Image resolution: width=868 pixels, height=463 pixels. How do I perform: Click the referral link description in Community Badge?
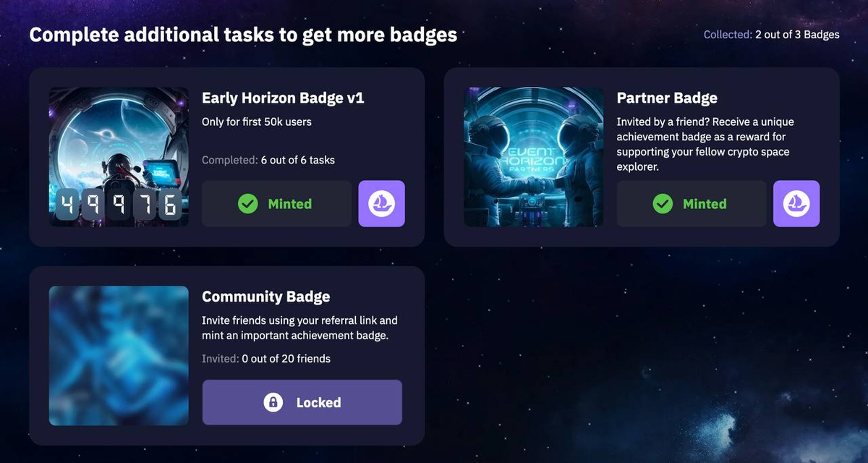[299, 328]
